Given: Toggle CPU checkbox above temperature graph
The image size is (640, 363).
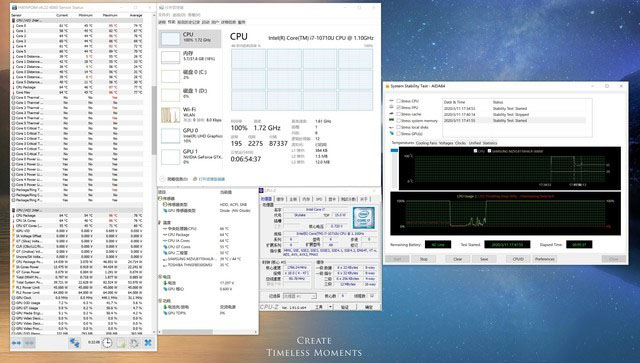Looking at the screenshot, I should [475, 151].
